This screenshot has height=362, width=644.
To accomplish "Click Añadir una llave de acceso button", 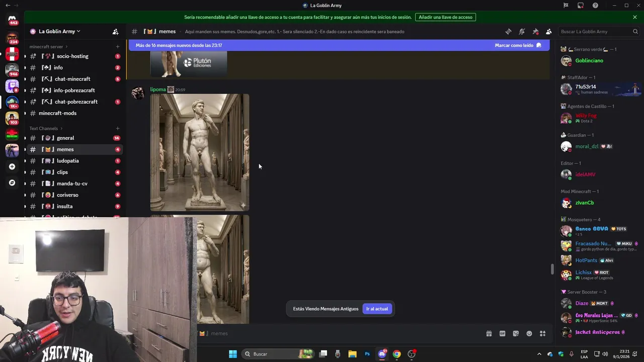I will 445,17.
